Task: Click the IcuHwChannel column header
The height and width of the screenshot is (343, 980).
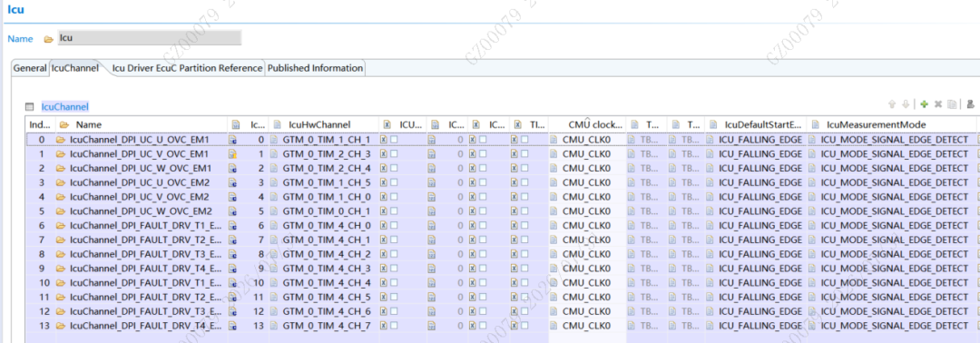Action: click(324, 124)
